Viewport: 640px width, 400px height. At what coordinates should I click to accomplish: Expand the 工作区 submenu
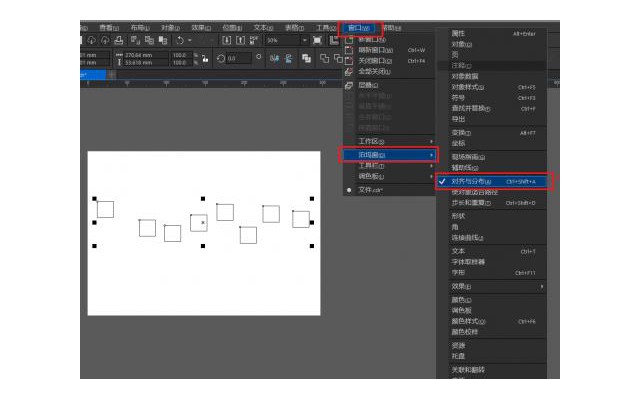click(x=389, y=141)
